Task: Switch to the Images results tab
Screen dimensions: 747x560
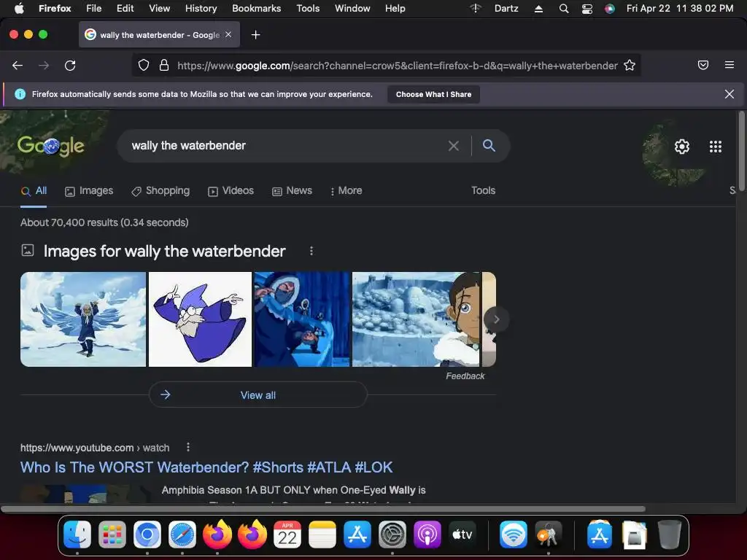Action: coord(89,191)
